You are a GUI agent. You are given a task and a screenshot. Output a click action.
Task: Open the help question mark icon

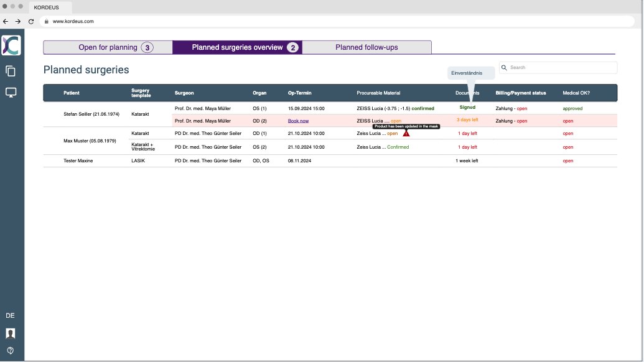coord(11,350)
